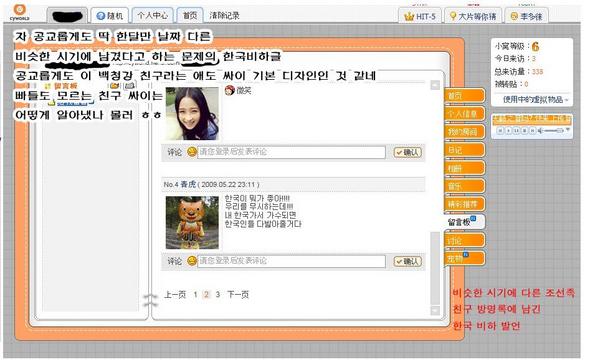Click the guestbook scrollbar down arrow
Viewport: 590px width, 362px height.
[x=435, y=310]
